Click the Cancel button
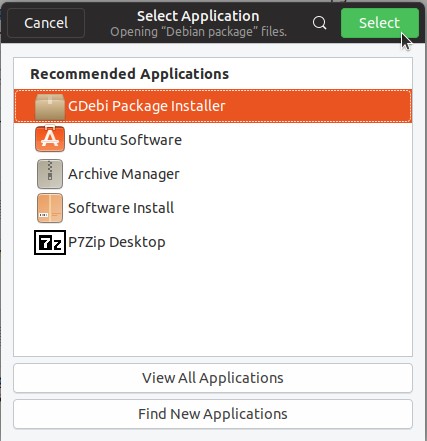The image size is (427, 441). tap(46, 23)
